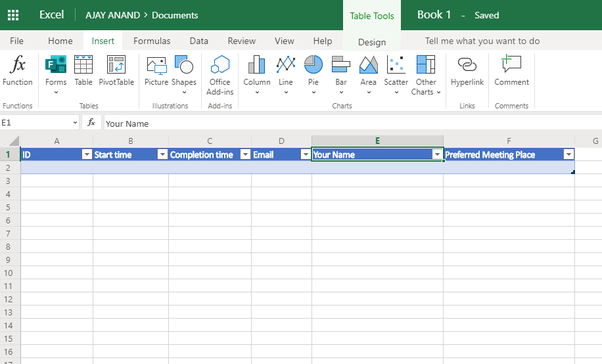Click the Excel app name
602x364 pixels.
[51, 15]
